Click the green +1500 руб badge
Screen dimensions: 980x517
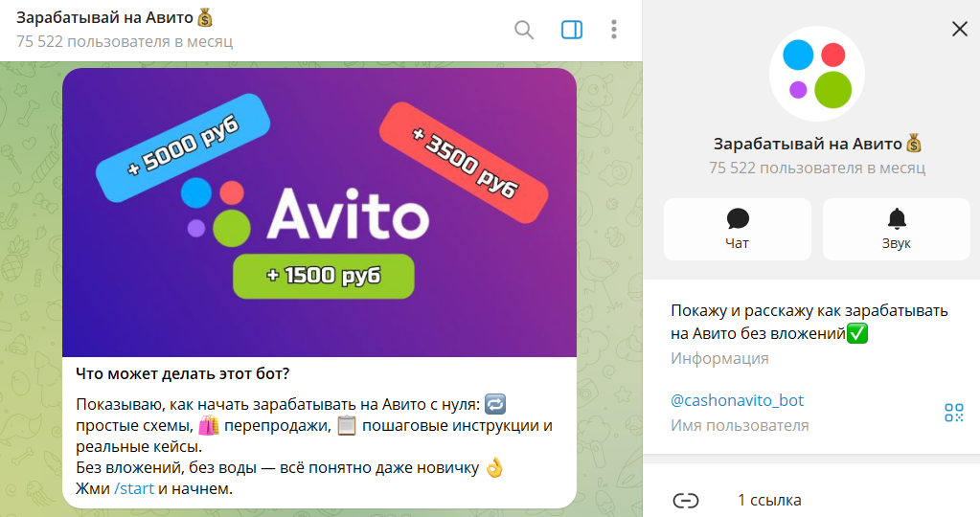[324, 276]
